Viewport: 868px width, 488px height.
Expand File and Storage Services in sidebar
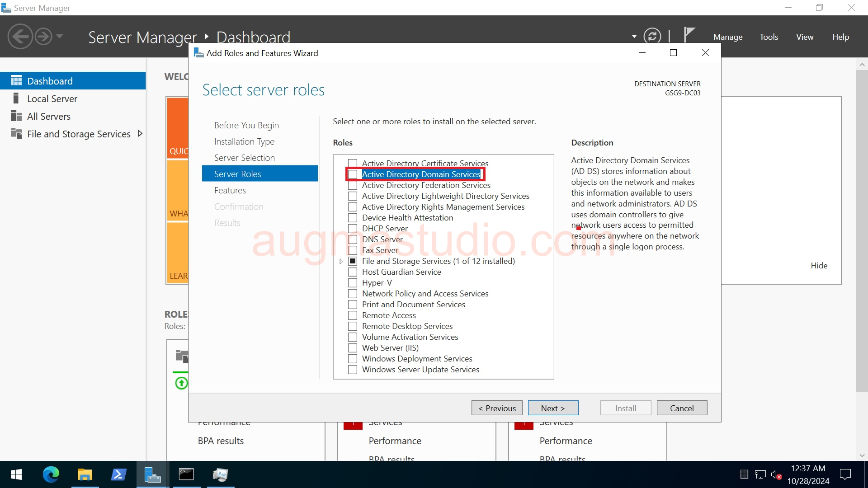click(x=140, y=133)
